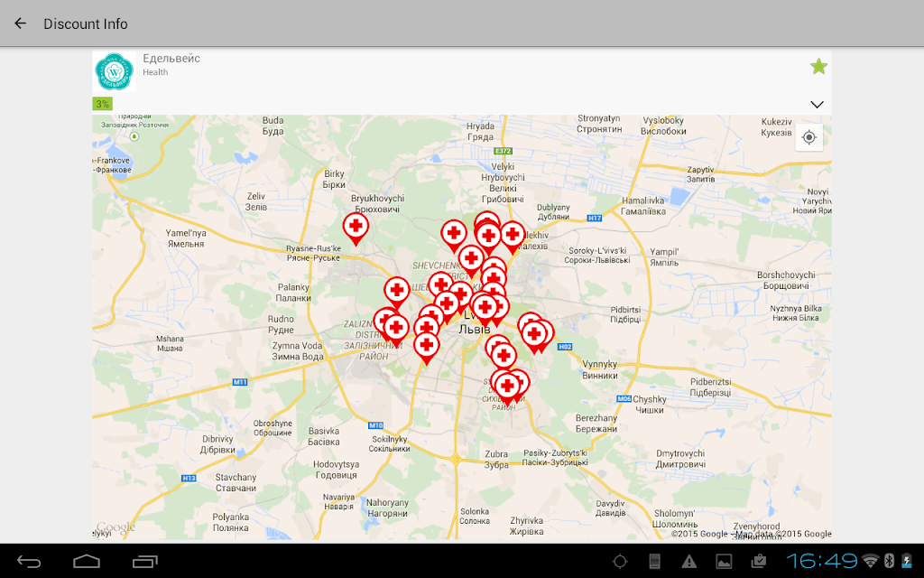Select the pin above the Sykhiv district label

[507, 388]
